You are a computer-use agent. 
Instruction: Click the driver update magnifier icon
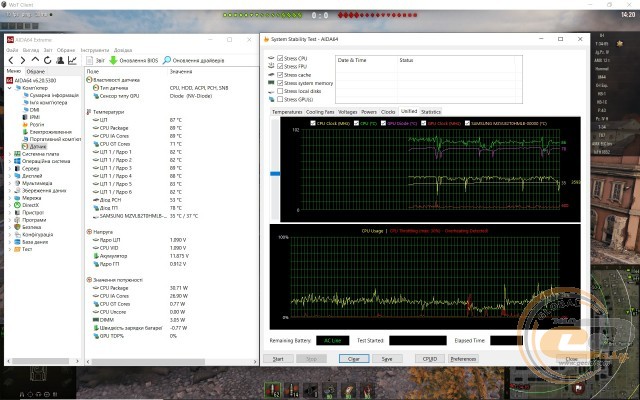[x=167, y=60]
